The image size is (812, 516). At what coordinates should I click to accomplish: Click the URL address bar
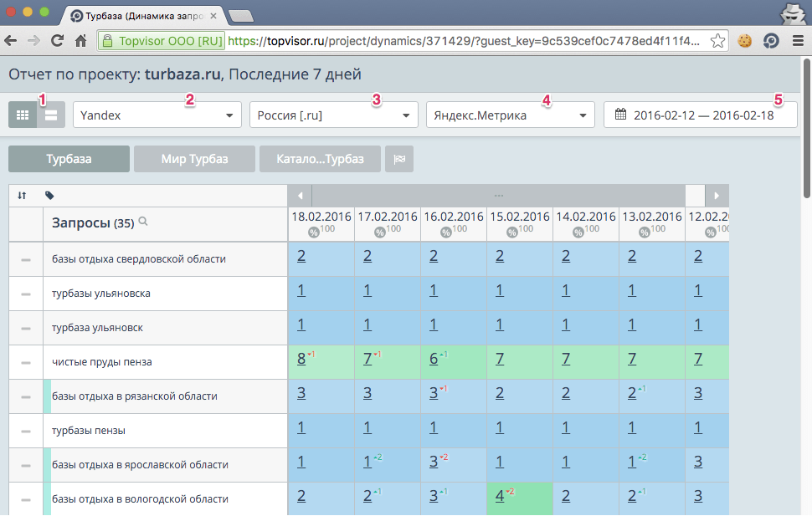464,41
